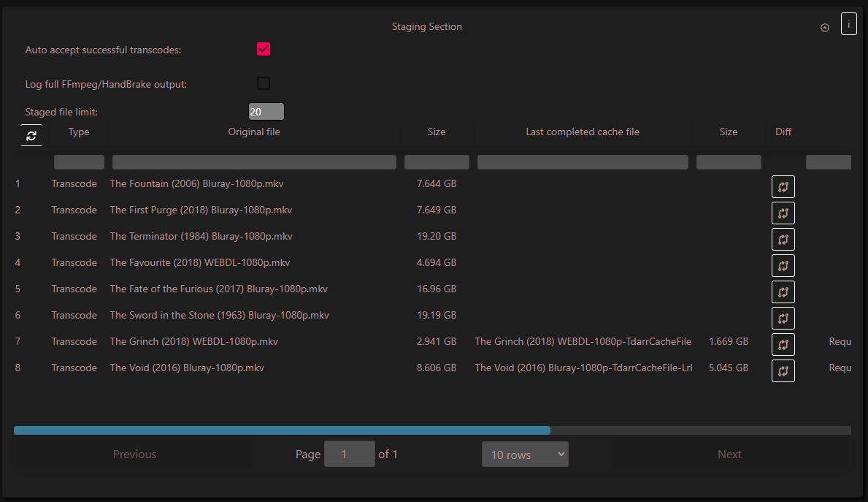Click the collapse circle icon near top right
The height and width of the screenshot is (502, 868).
[824, 27]
